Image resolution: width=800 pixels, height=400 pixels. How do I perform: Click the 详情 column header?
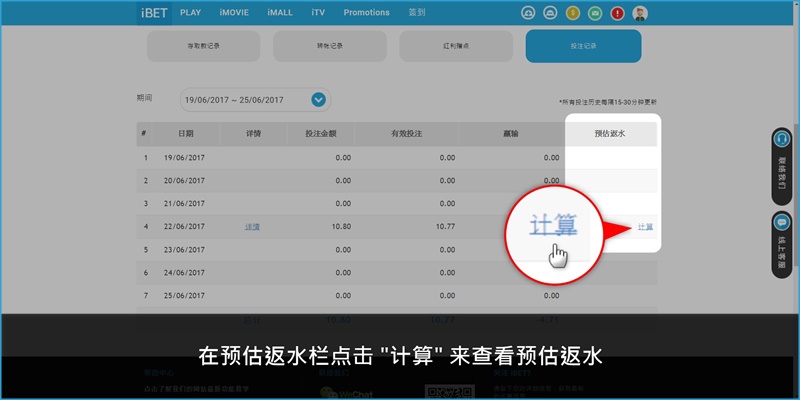(x=253, y=134)
